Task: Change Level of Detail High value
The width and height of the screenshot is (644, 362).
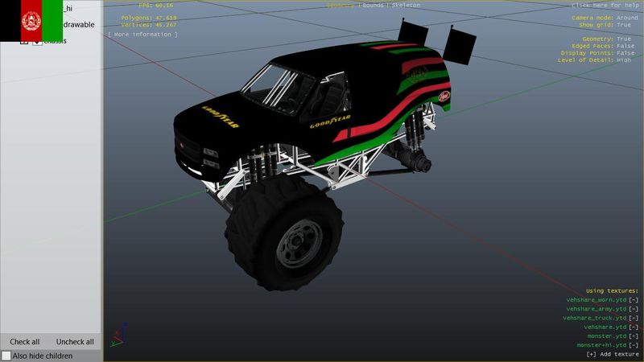Action: [623, 60]
